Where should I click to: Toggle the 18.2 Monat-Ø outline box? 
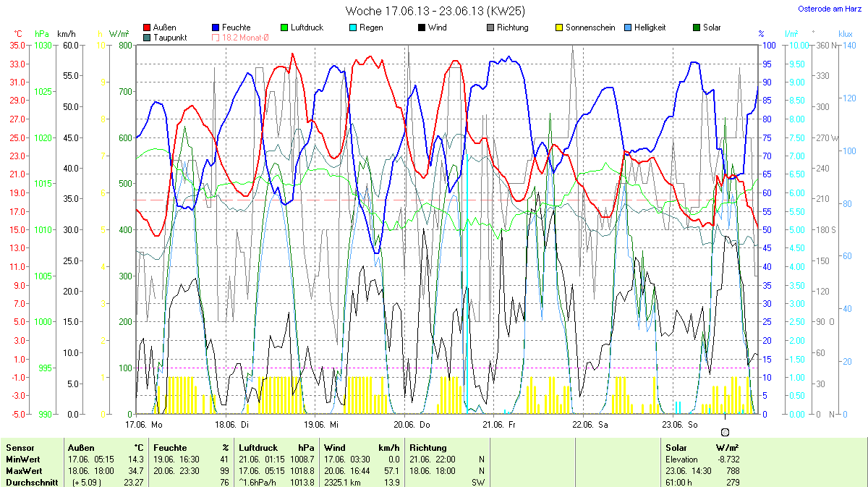[x=216, y=38]
